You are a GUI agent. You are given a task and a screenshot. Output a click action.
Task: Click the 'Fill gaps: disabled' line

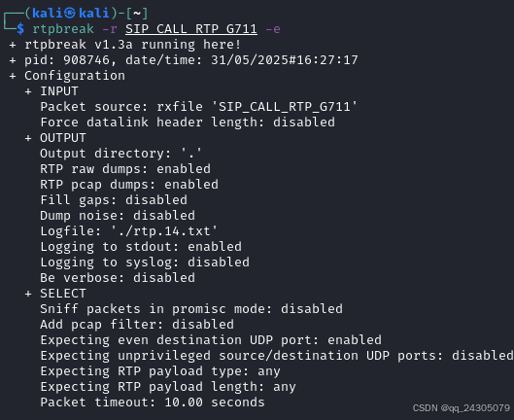pyautogui.click(x=114, y=200)
